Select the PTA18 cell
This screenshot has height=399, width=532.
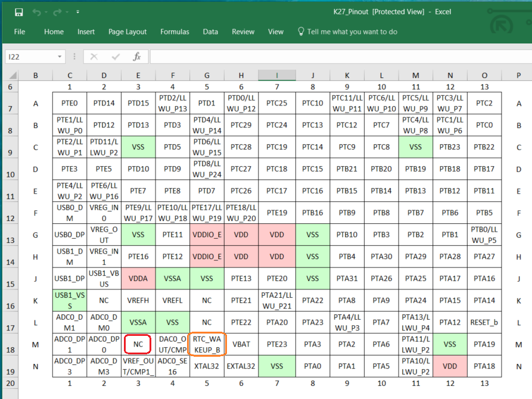click(484, 366)
